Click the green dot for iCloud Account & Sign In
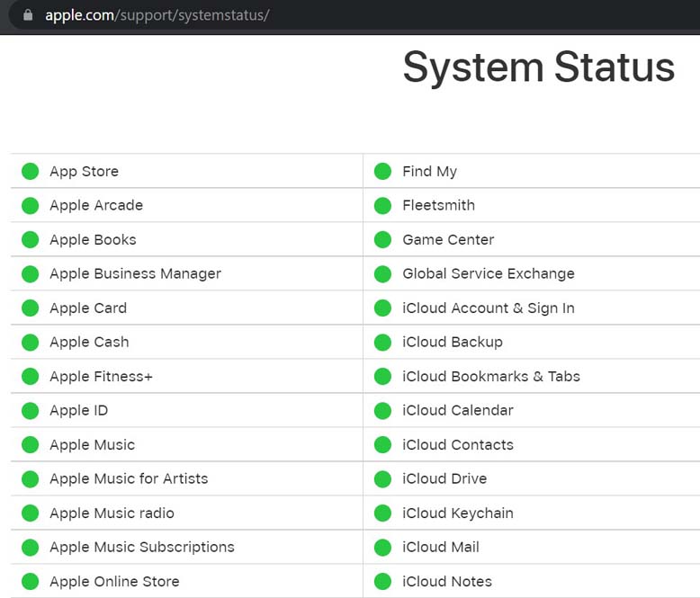Image resolution: width=700 pixels, height=598 pixels. tap(382, 308)
